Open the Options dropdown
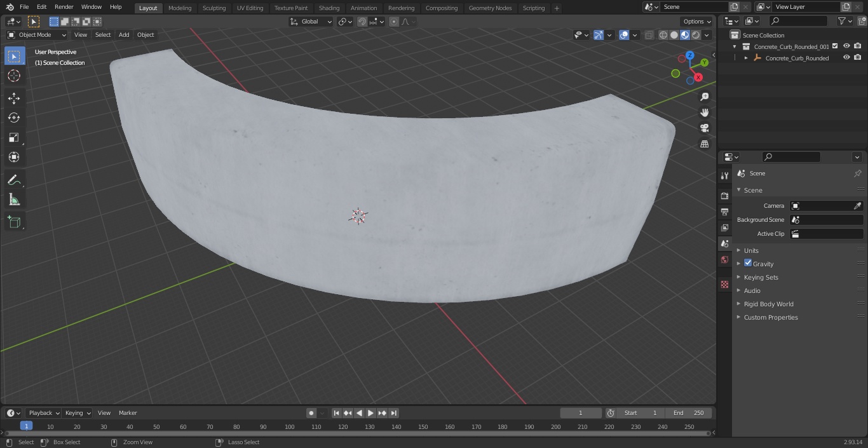 tap(697, 22)
